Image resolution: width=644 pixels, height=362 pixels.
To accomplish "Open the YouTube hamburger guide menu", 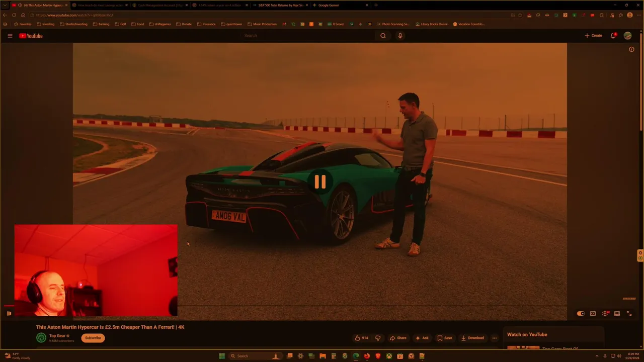I will pos(10,36).
